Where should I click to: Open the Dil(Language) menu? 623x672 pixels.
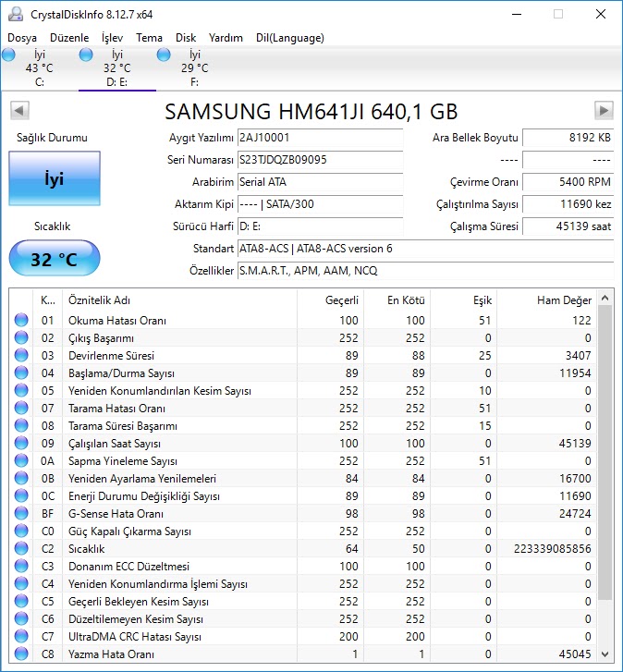[x=290, y=38]
